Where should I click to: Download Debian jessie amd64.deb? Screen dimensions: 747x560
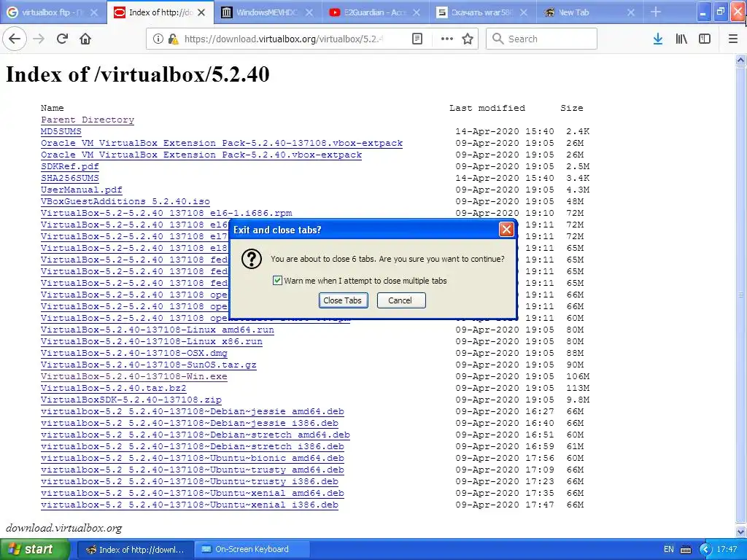point(193,411)
